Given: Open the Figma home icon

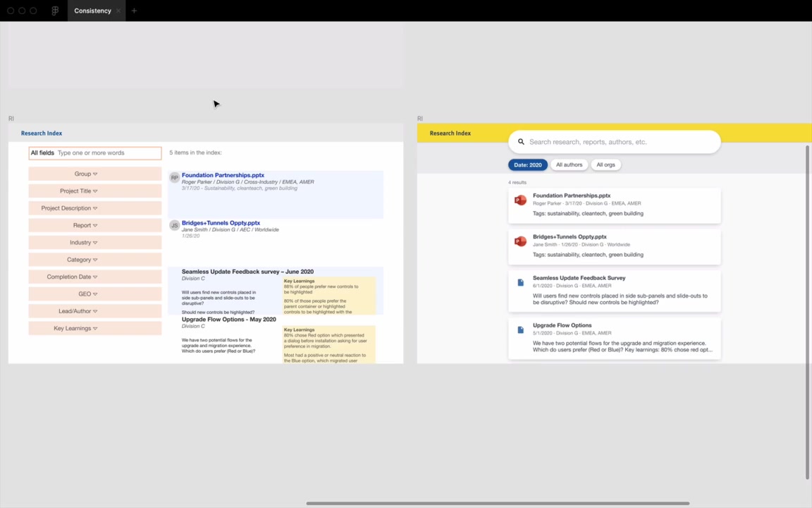Looking at the screenshot, I should 55,11.
